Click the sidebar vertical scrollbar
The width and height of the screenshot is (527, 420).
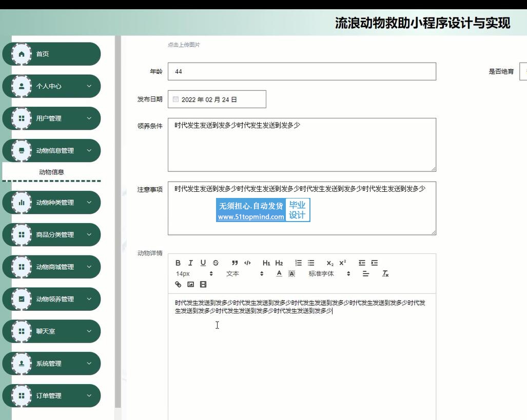(x=118, y=222)
